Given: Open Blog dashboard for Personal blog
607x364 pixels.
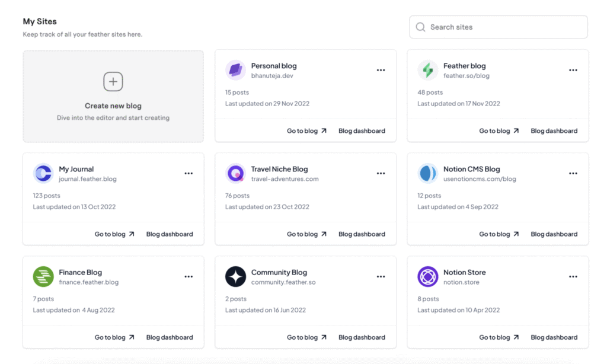Looking at the screenshot, I should [362, 131].
